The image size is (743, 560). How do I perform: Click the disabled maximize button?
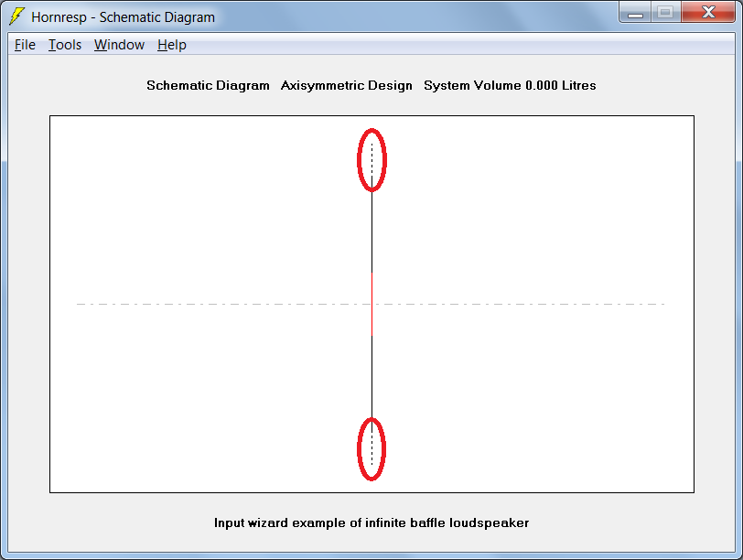pos(666,12)
